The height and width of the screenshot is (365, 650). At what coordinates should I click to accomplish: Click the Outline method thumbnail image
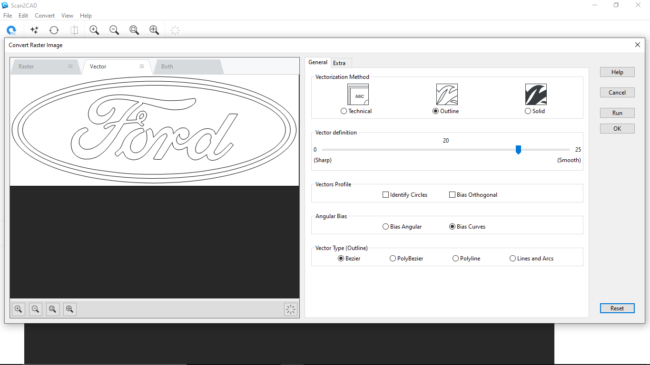[447, 94]
